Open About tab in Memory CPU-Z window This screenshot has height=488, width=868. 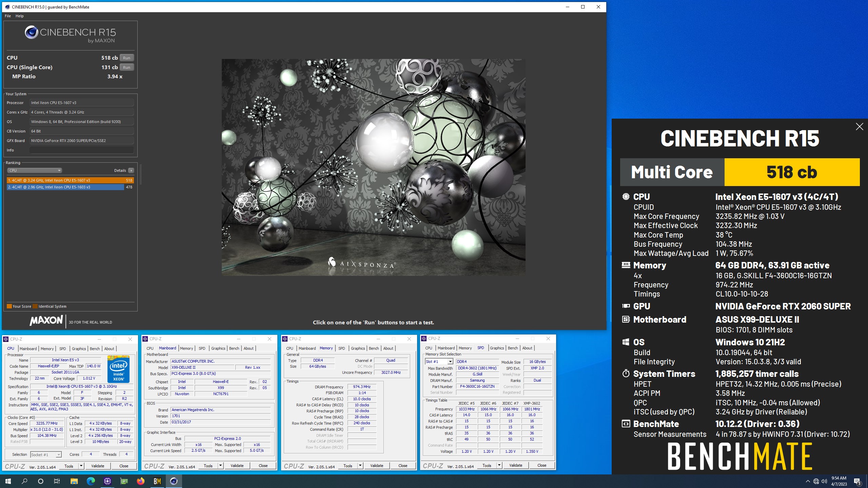point(388,348)
